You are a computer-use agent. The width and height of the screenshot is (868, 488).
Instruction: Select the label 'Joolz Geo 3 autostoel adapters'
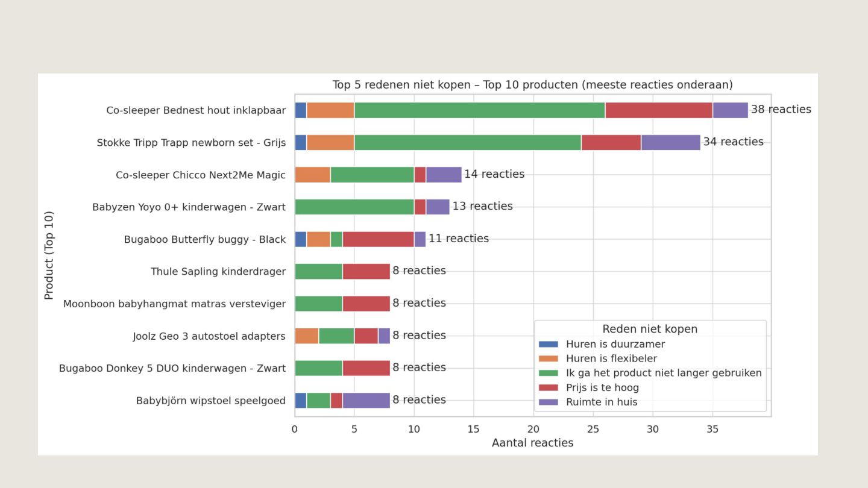(209, 337)
